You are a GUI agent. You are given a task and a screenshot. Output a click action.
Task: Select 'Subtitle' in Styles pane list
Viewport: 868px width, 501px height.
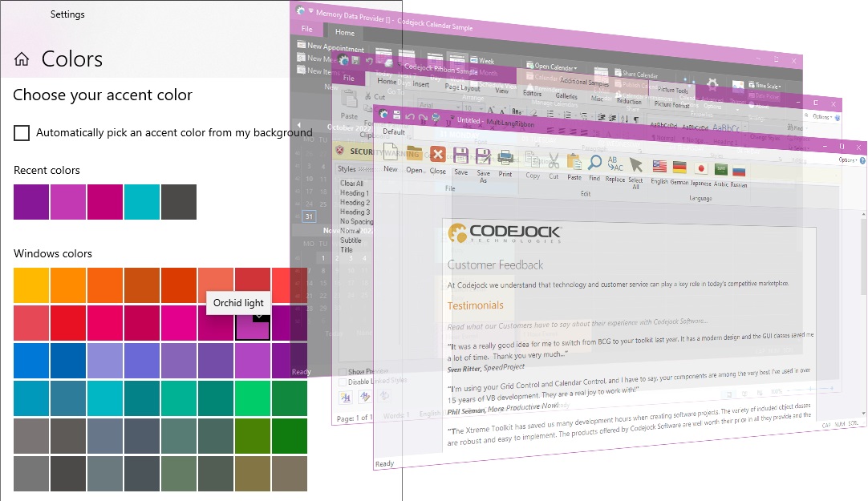[351, 240]
